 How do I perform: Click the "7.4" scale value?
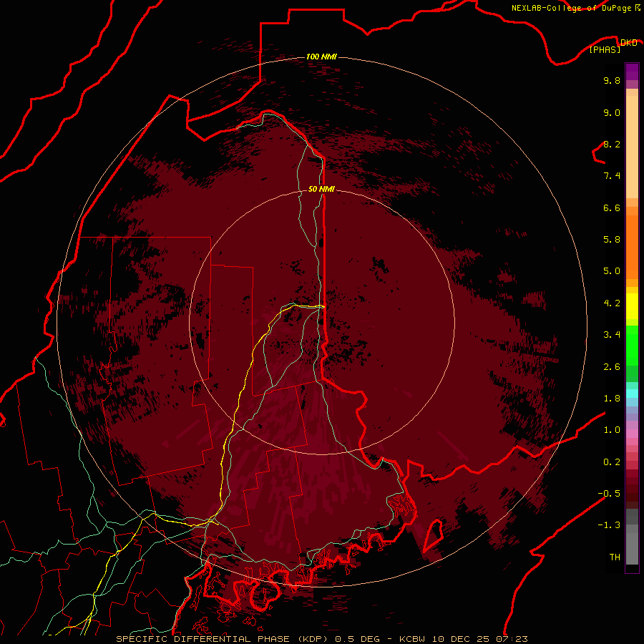(x=612, y=176)
